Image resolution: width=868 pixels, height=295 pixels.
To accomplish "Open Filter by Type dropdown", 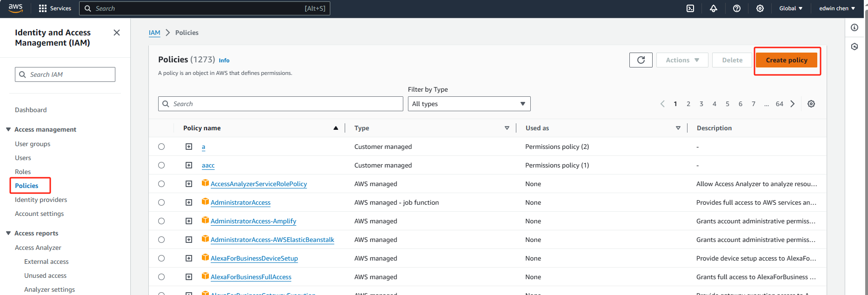I will pyautogui.click(x=469, y=104).
